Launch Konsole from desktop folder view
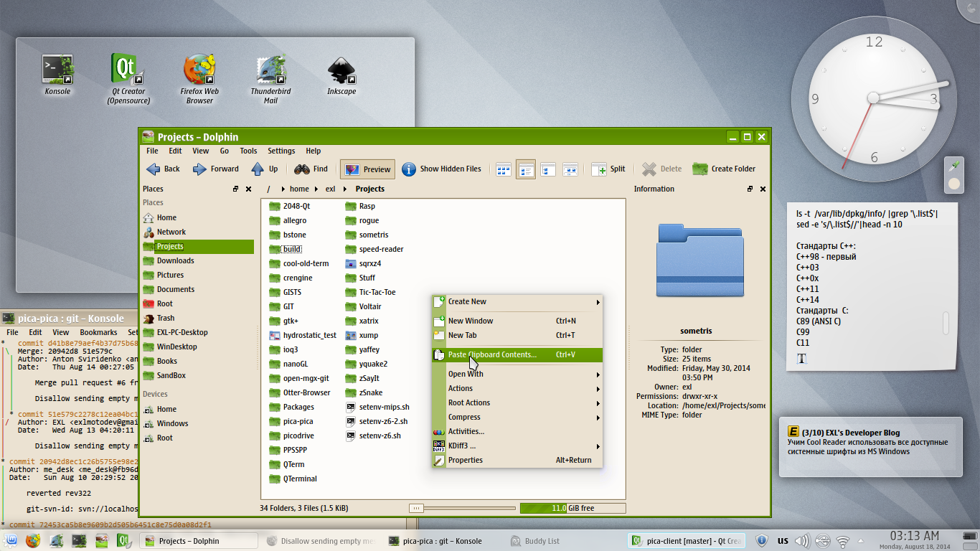 (57, 75)
